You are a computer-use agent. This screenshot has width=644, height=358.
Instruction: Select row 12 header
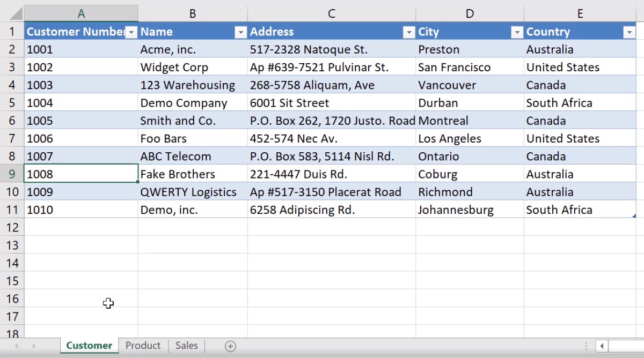tap(12, 227)
